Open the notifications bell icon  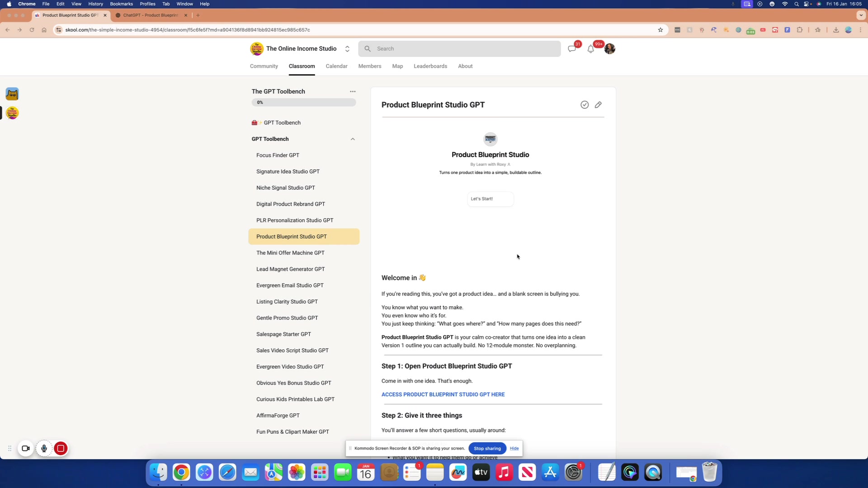(590, 49)
